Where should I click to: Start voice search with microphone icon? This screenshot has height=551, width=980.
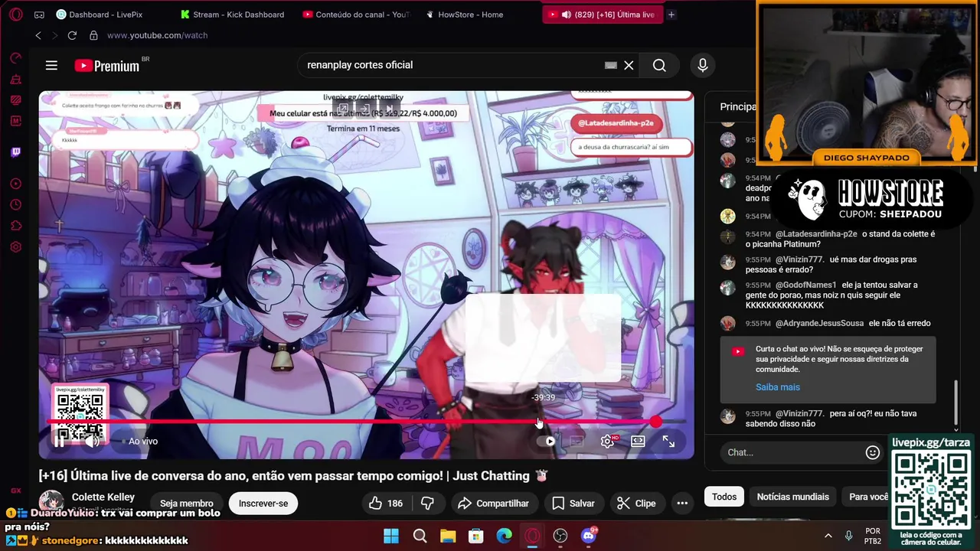(x=703, y=66)
